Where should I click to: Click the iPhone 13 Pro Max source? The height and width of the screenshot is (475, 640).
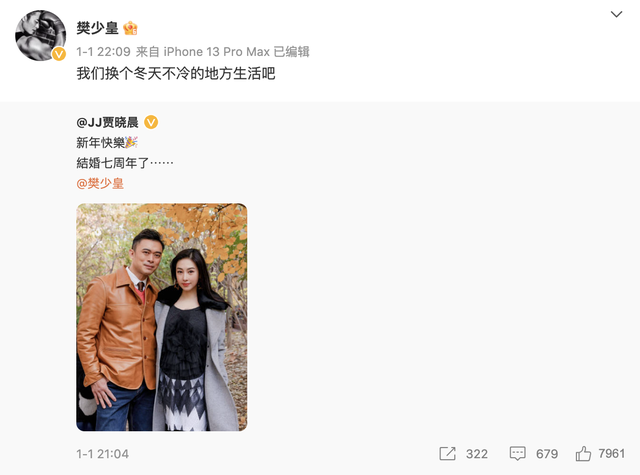(x=216, y=52)
